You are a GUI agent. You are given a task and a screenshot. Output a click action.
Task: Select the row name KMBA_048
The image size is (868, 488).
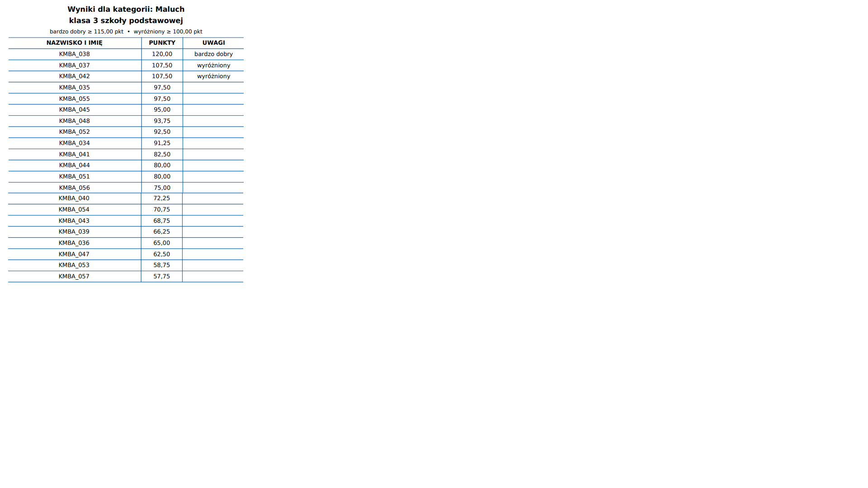coord(75,121)
